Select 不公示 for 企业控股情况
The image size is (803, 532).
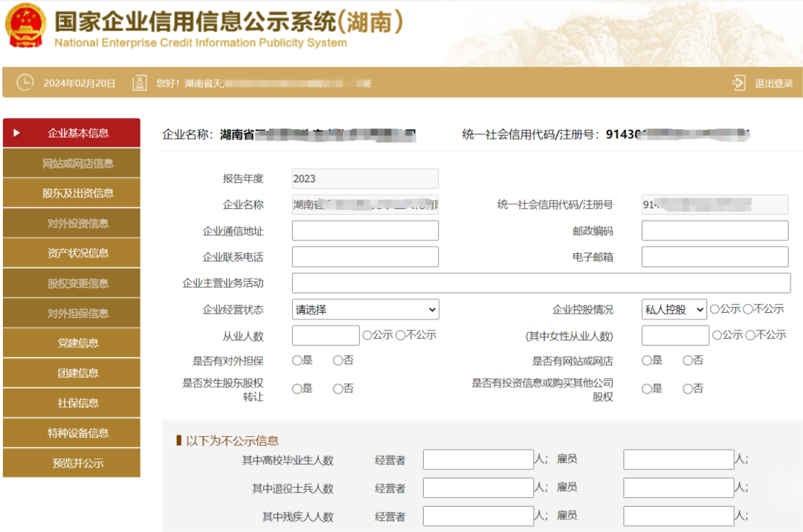tap(748, 309)
